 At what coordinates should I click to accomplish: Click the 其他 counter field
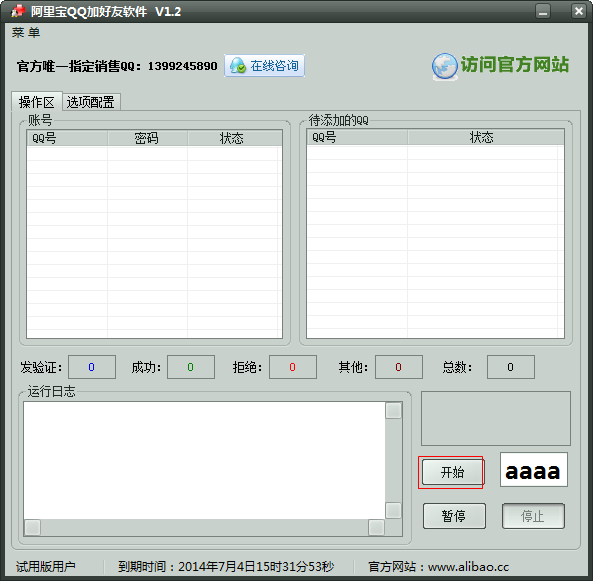[399, 367]
